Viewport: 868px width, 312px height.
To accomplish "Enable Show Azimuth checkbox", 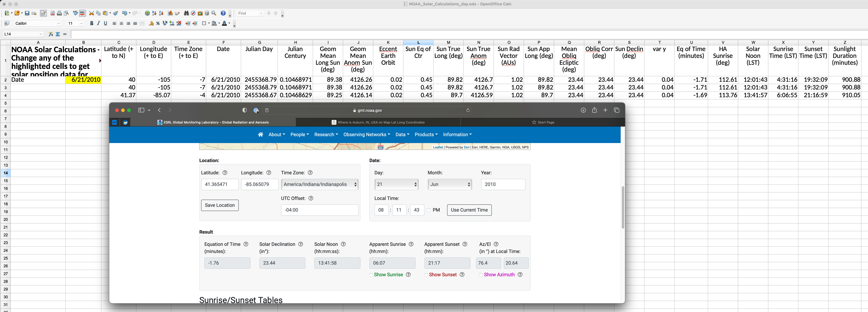I will [x=481, y=275].
